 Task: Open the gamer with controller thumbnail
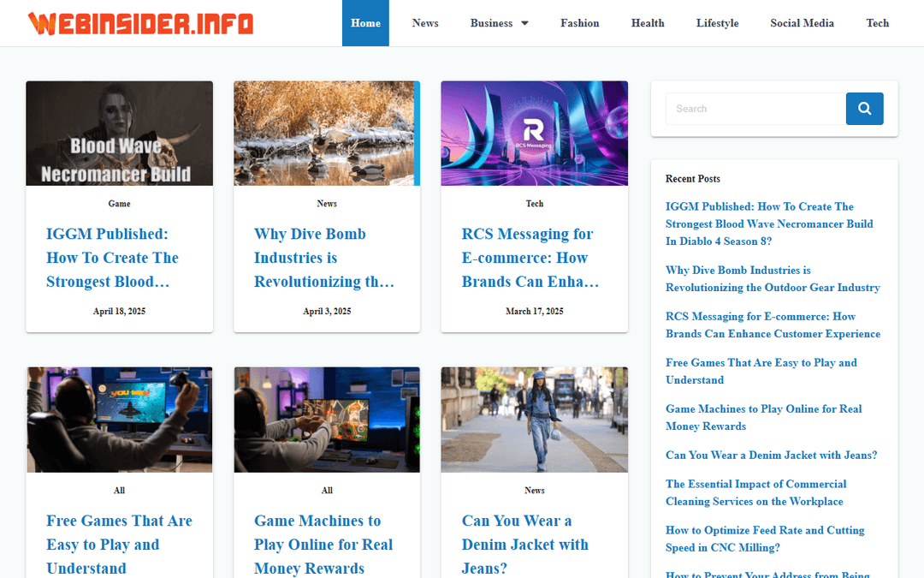pos(327,420)
